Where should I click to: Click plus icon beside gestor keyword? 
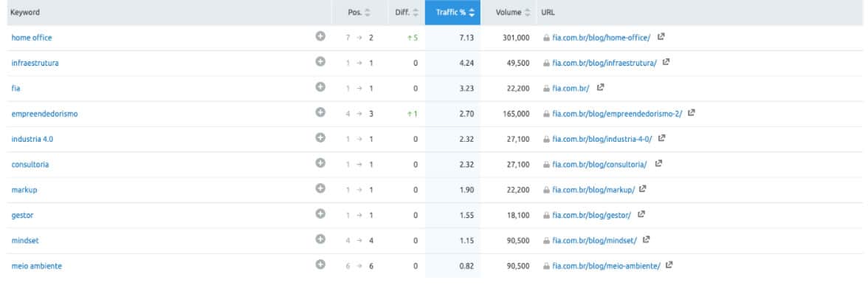[320, 213]
